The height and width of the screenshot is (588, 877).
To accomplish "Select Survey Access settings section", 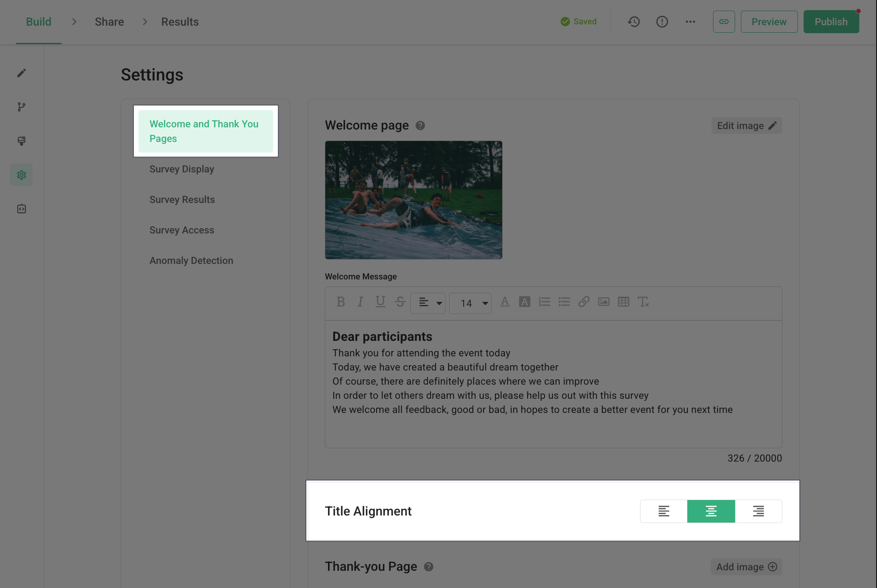I will pyautogui.click(x=181, y=230).
